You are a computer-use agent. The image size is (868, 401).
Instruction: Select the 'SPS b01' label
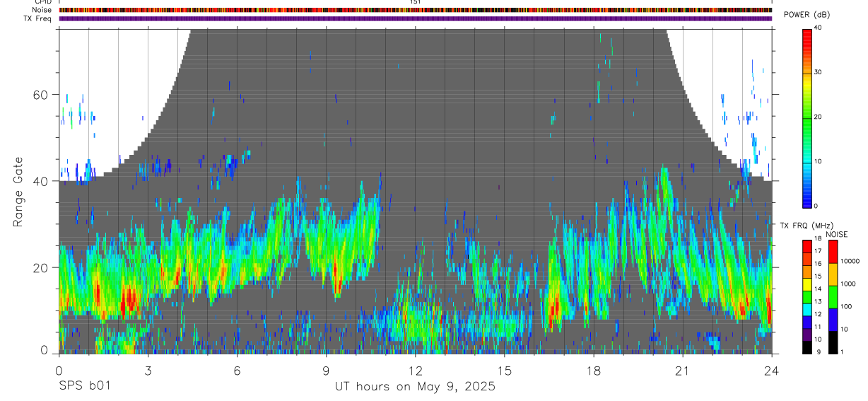tap(84, 387)
